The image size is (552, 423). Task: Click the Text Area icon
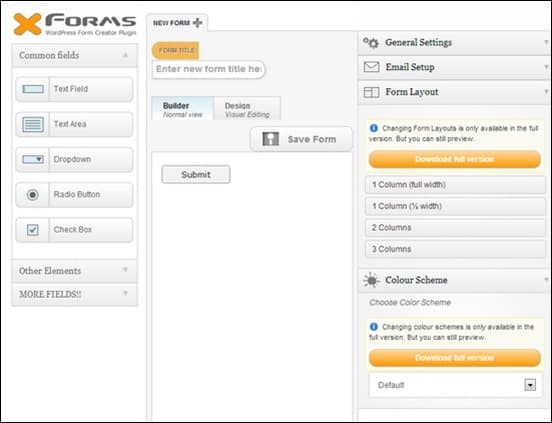tap(33, 124)
